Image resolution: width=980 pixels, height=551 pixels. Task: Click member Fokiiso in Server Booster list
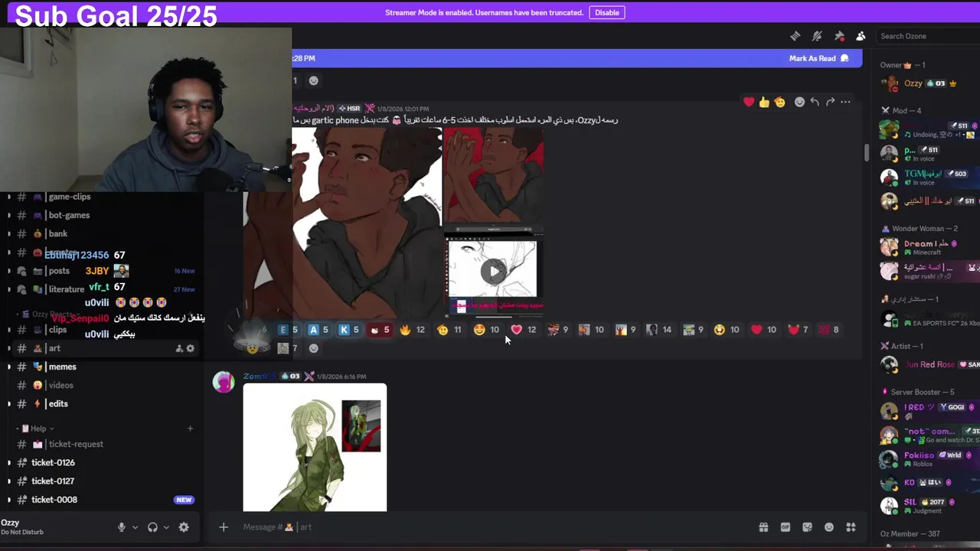point(926,459)
